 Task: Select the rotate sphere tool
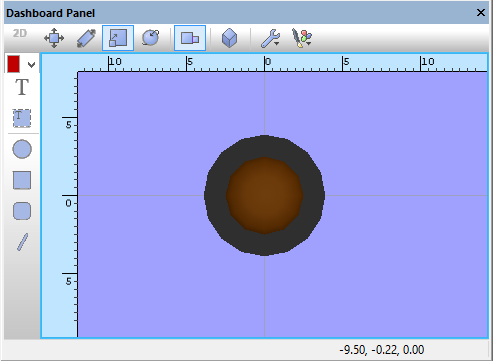tap(150, 38)
